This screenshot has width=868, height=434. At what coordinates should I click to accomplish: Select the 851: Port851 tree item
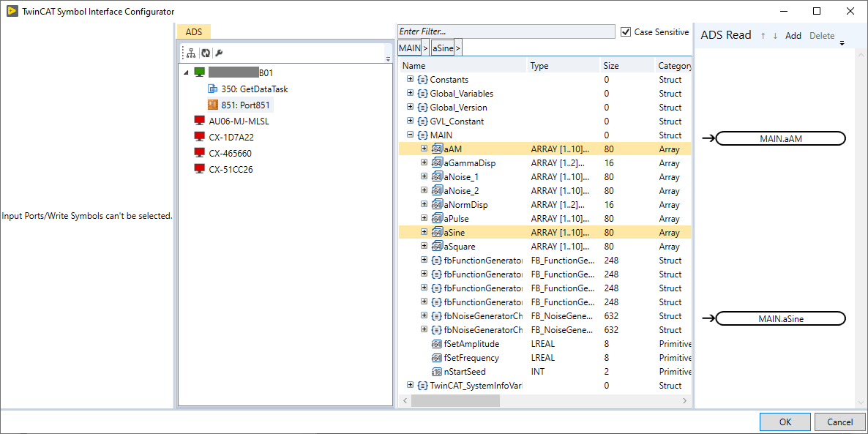pos(240,105)
